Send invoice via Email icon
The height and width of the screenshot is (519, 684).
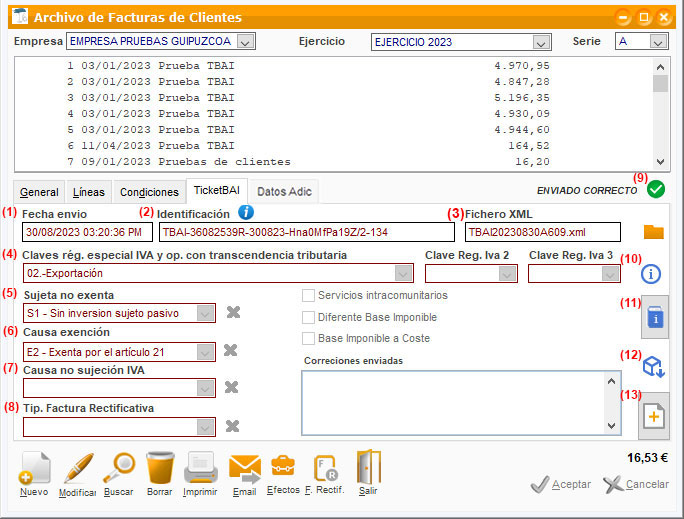[245, 469]
